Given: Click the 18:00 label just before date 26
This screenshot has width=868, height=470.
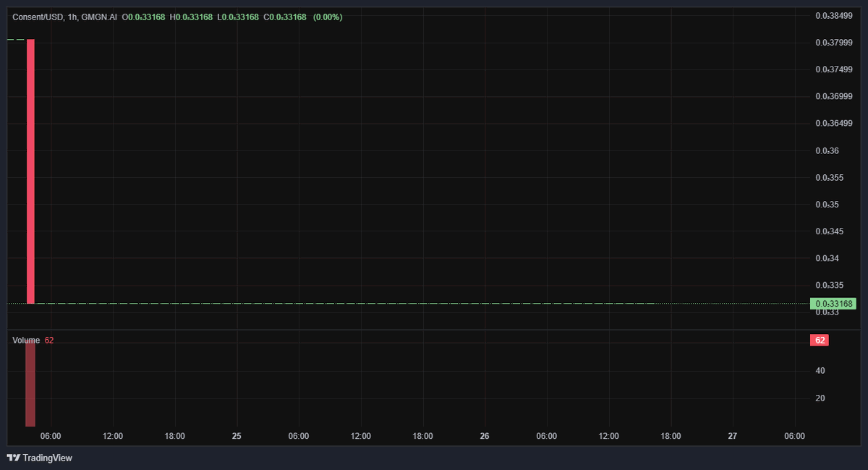Looking at the screenshot, I should (422, 436).
